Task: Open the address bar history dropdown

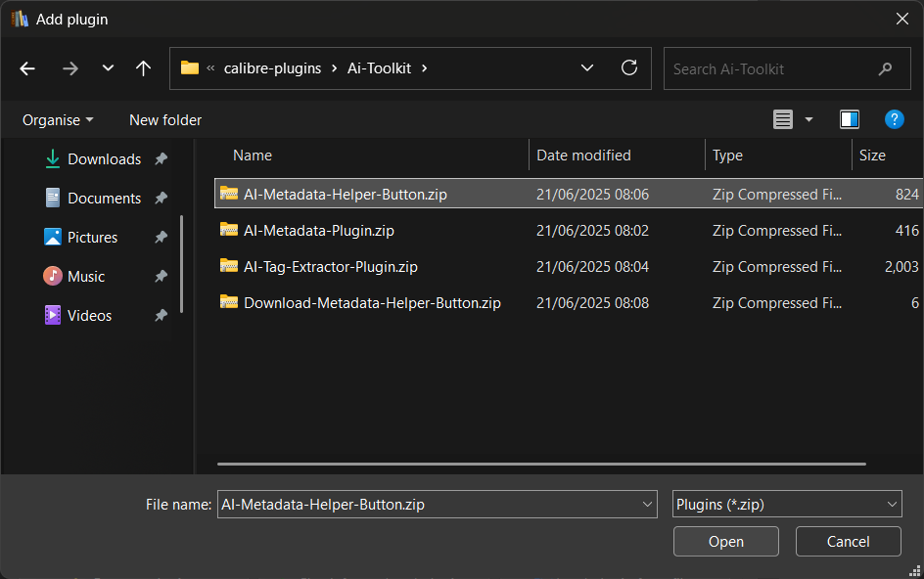Action: coord(587,67)
